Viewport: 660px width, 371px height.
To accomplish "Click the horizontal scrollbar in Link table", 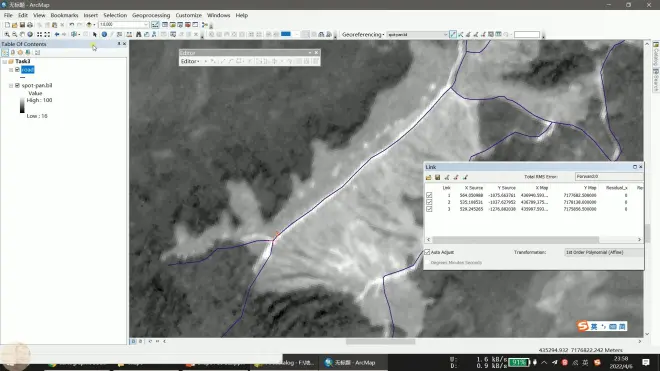I will pos(516,240).
